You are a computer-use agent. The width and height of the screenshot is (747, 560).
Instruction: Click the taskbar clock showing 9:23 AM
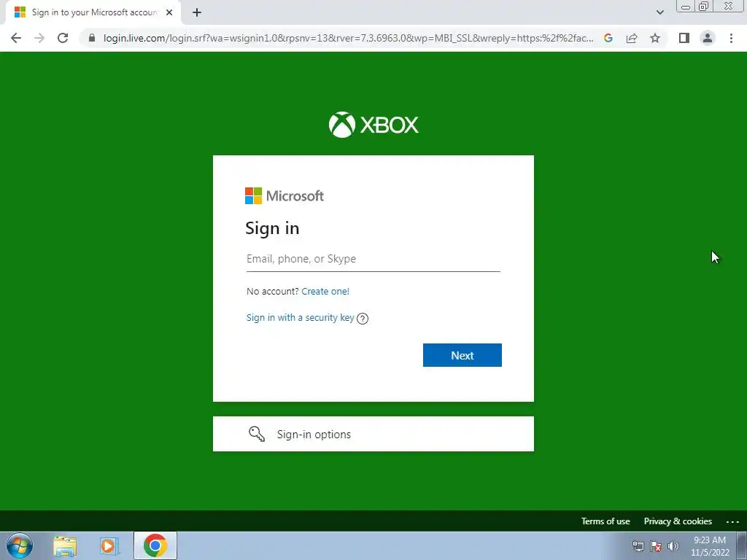point(710,546)
